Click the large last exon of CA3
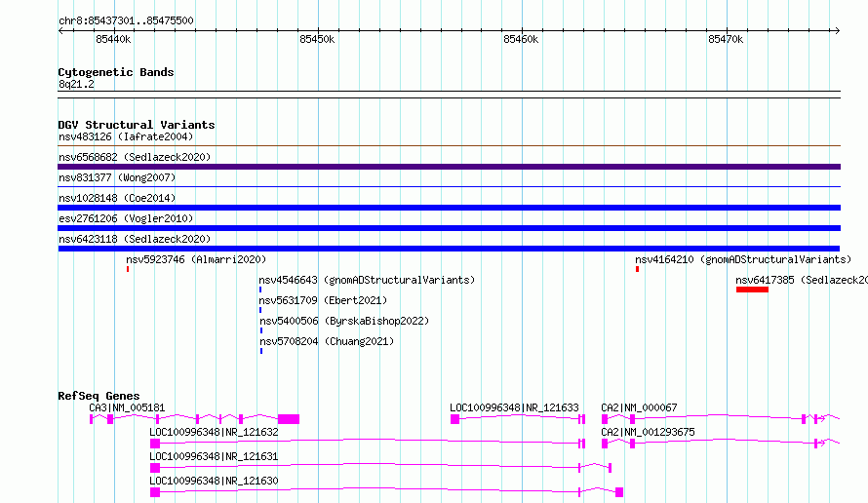The width and height of the screenshot is (868, 503). point(289,419)
